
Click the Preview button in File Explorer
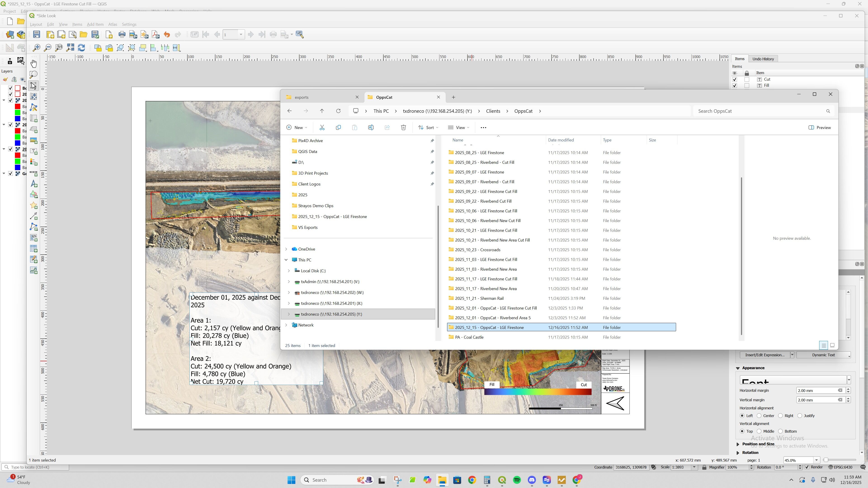coord(819,127)
